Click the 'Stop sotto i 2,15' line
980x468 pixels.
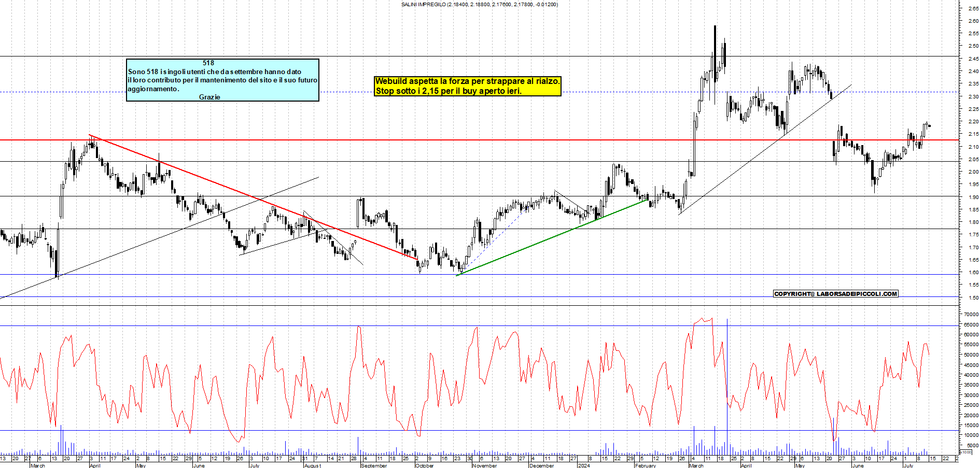[x=449, y=91]
